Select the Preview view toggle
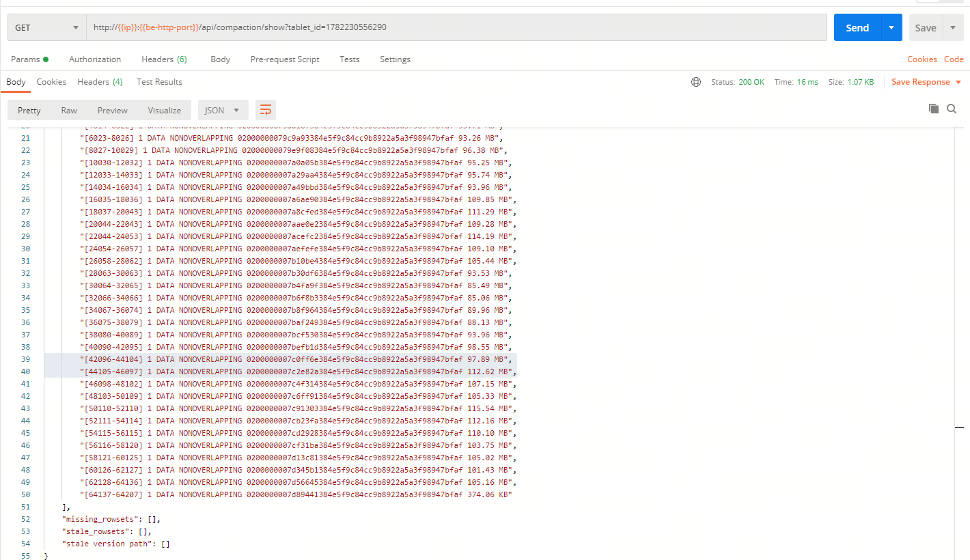 [112, 110]
